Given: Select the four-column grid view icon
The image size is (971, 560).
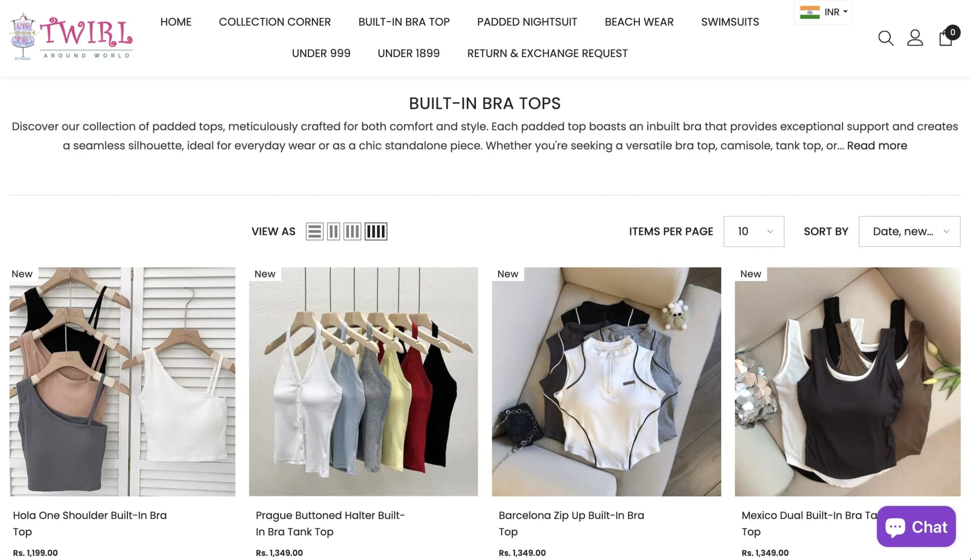Looking at the screenshot, I should tap(376, 231).
